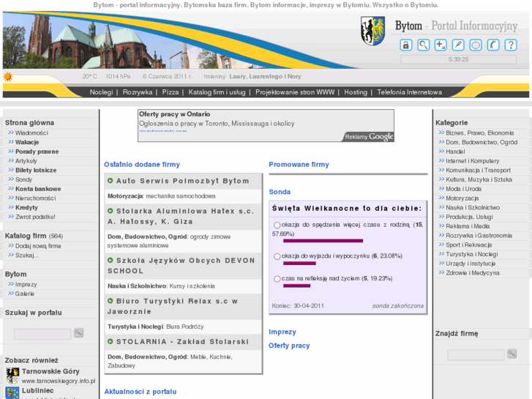Click green bullet beside Szkoła Języków Obcych

point(110,260)
